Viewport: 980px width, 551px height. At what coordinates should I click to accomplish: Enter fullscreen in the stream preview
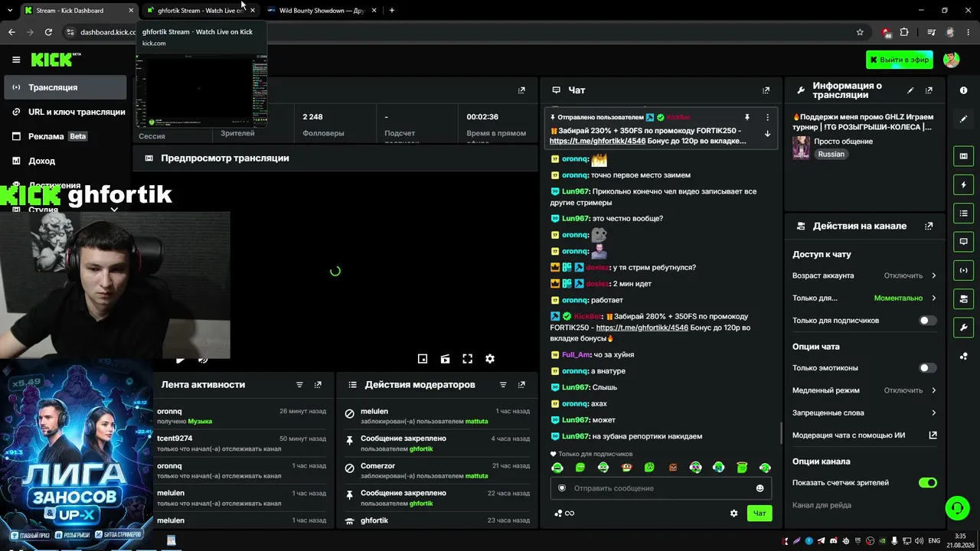[x=467, y=358]
